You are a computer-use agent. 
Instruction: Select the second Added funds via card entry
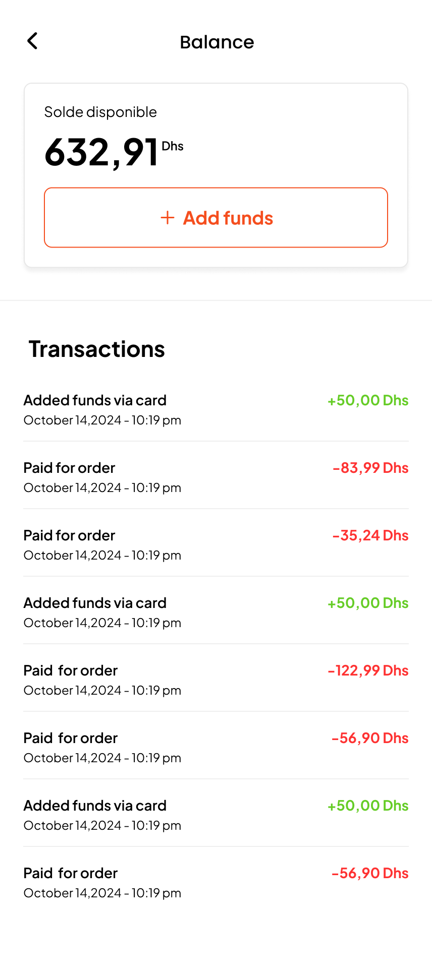point(95,603)
